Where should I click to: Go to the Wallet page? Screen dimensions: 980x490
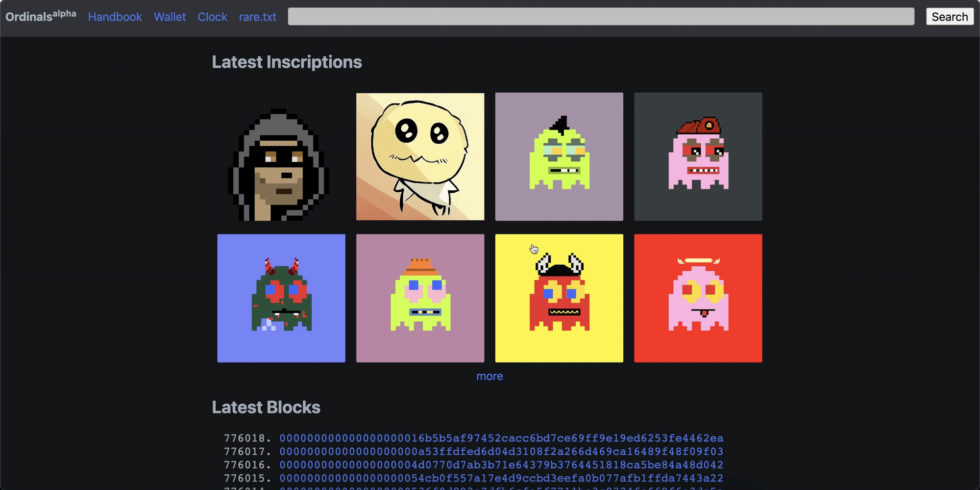point(170,17)
